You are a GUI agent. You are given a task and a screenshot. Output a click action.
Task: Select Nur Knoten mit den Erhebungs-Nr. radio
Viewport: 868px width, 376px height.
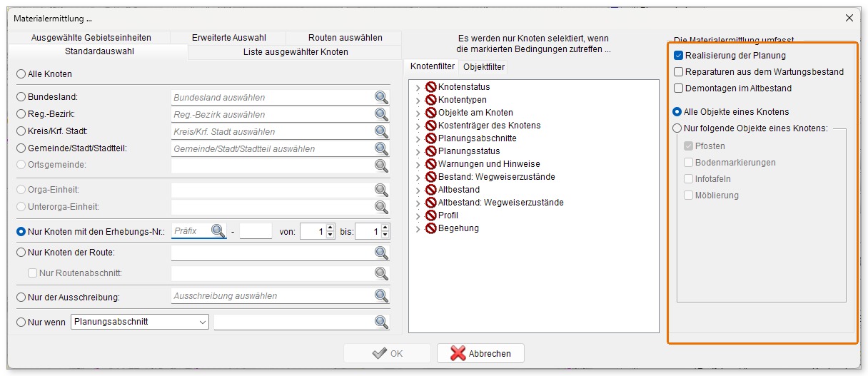pos(21,231)
